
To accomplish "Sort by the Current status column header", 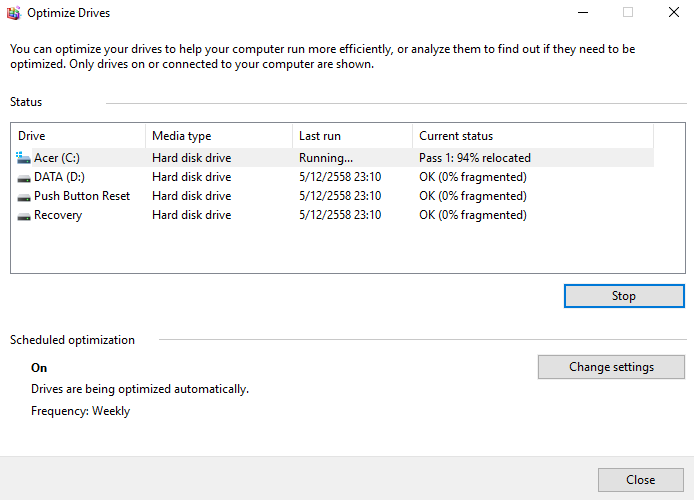I will pos(533,136).
